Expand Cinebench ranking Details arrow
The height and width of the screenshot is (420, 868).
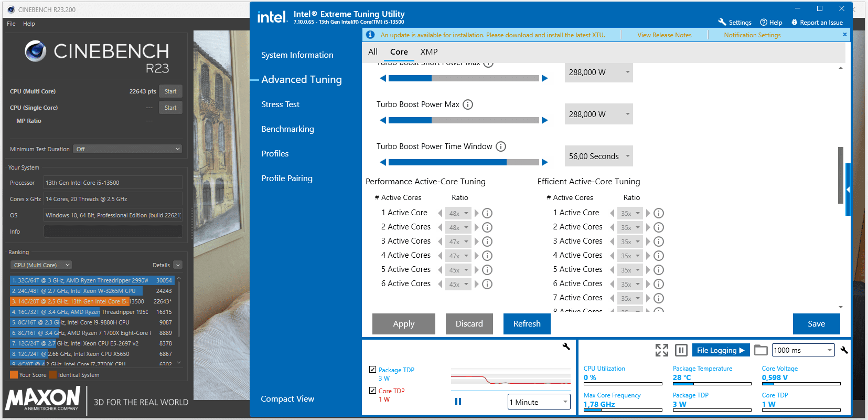click(x=178, y=265)
